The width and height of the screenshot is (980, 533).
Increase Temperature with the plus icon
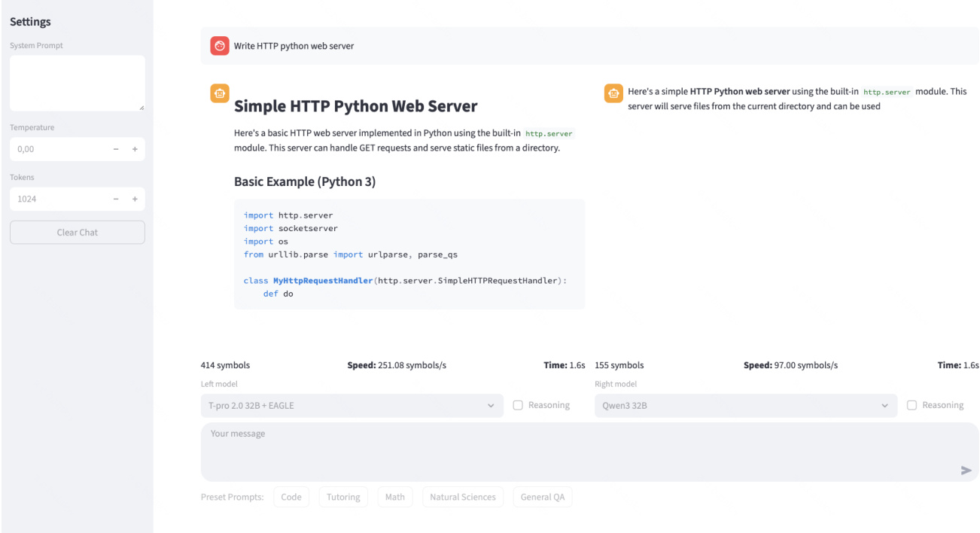coord(135,149)
